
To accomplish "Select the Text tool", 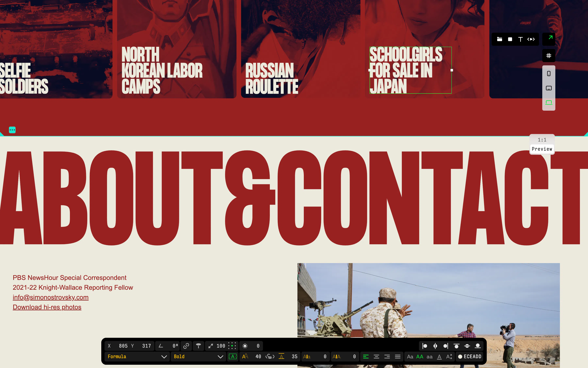I will [x=520, y=39].
